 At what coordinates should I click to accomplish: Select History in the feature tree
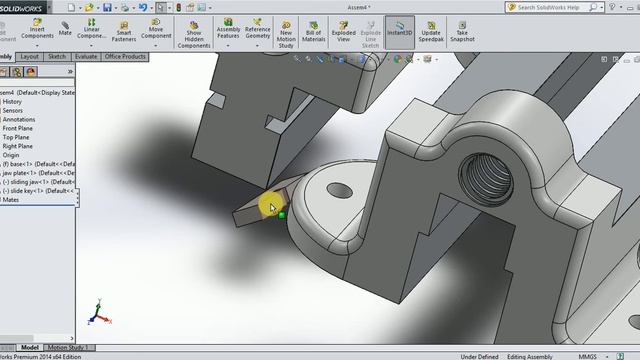click(x=12, y=102)
